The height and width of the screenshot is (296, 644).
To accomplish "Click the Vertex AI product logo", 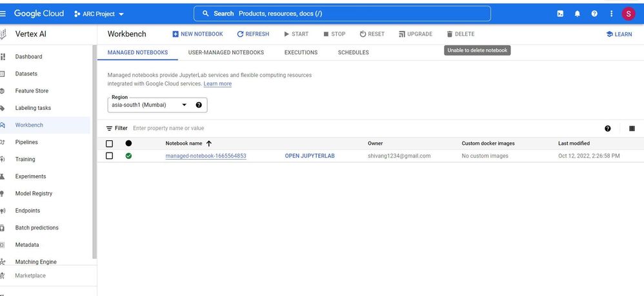I will (x=3, y=34).
